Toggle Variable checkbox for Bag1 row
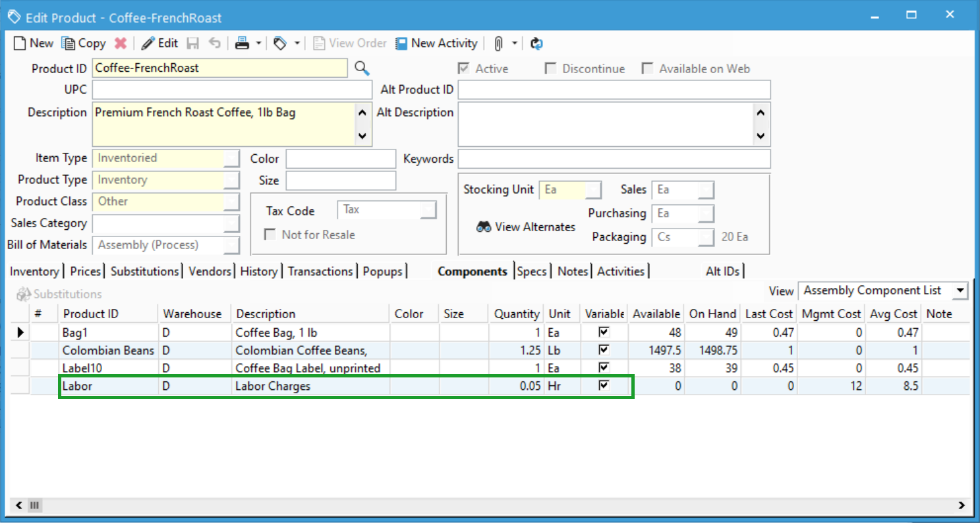The width and height of the screenshot is (980, 523). point(604,332)
